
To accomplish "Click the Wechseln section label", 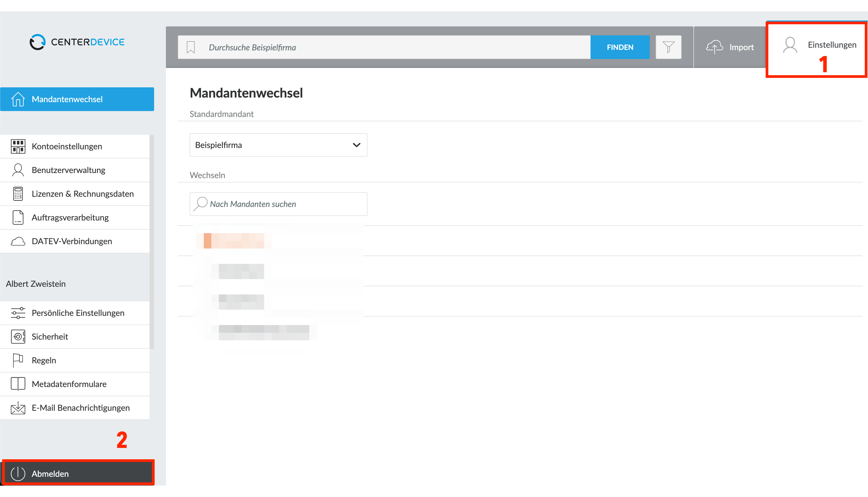I will click(x=207, y=175).
